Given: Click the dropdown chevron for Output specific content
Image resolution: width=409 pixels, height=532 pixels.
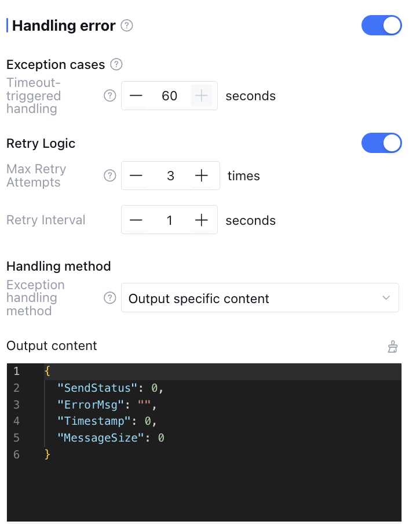Looking at the screenshot, I should tap(386, 298).
